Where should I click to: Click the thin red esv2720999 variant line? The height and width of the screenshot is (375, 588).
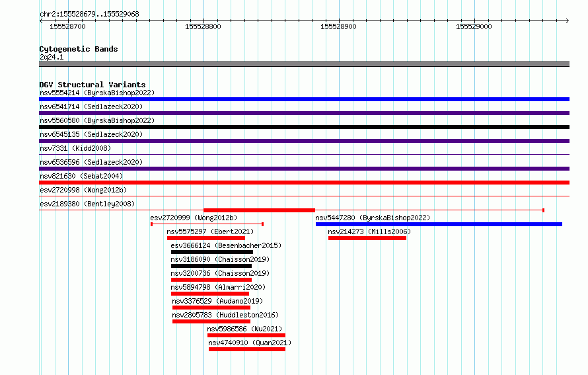[207, 224]
